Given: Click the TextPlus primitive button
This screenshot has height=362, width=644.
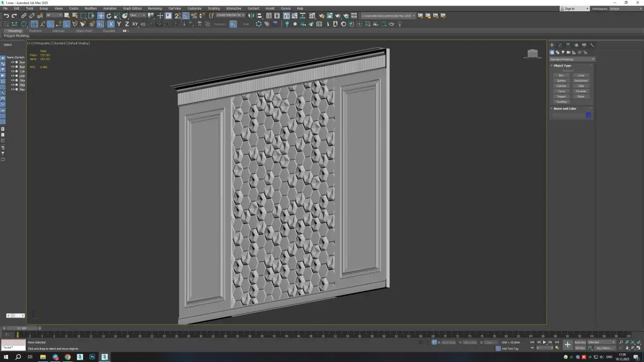Looking at the screenshot, I should click(561, 102).
